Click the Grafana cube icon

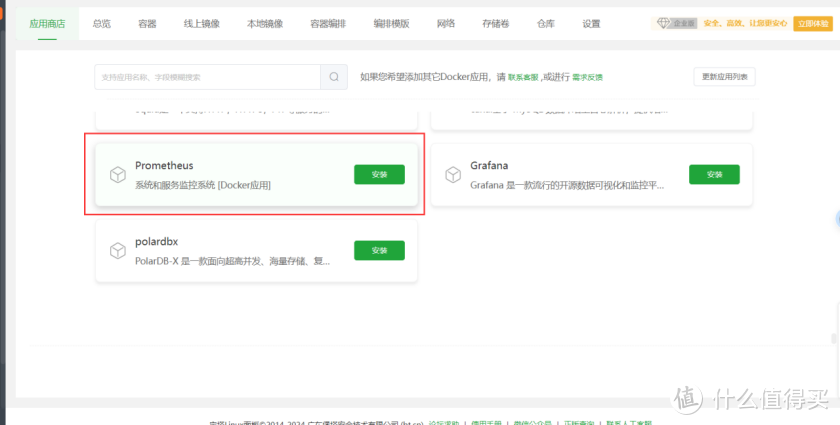[453, 175]
